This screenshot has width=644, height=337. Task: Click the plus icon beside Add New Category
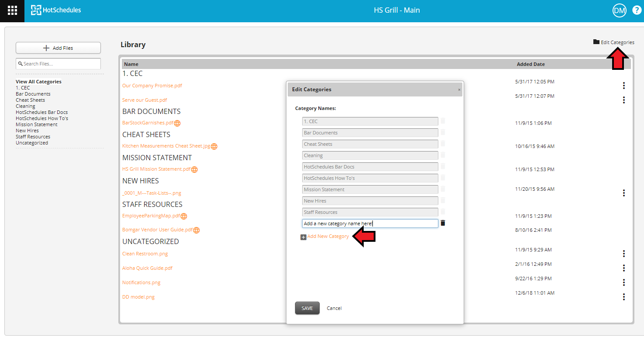[303, 237]
